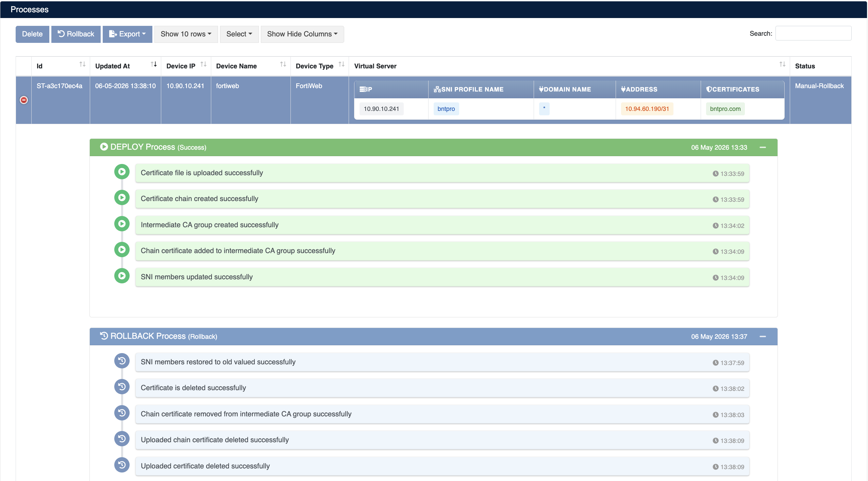Click the 10.90.10.241 badge in the IP column of the Virtual Server table
Image resolution: width=868 pixels, height=481 pixels.
click(381, 109)
